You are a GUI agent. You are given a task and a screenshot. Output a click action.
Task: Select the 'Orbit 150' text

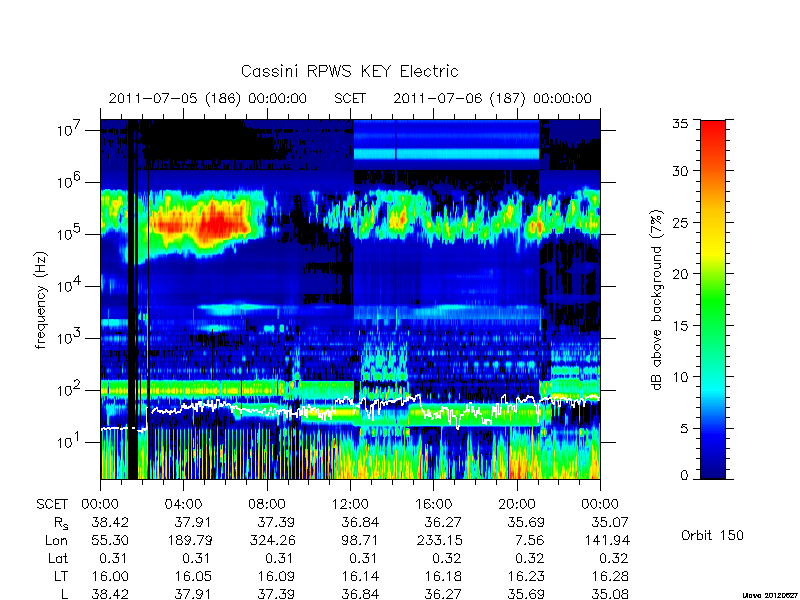point(712,535)
